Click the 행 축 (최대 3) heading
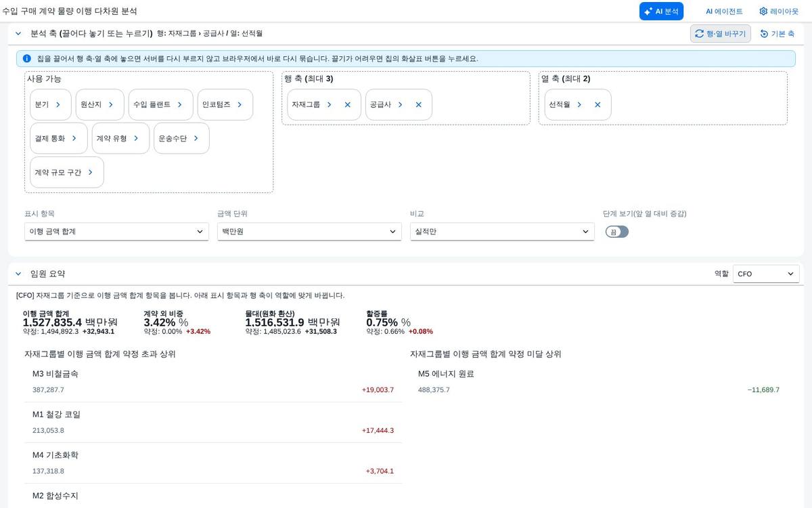Image resolution: width=812 pixels, height=508 pixels. (x=309, y=79)
